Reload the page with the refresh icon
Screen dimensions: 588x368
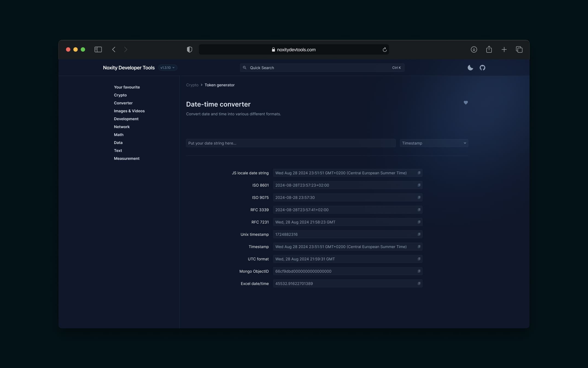pyautogui.click(x=385, y=49)
